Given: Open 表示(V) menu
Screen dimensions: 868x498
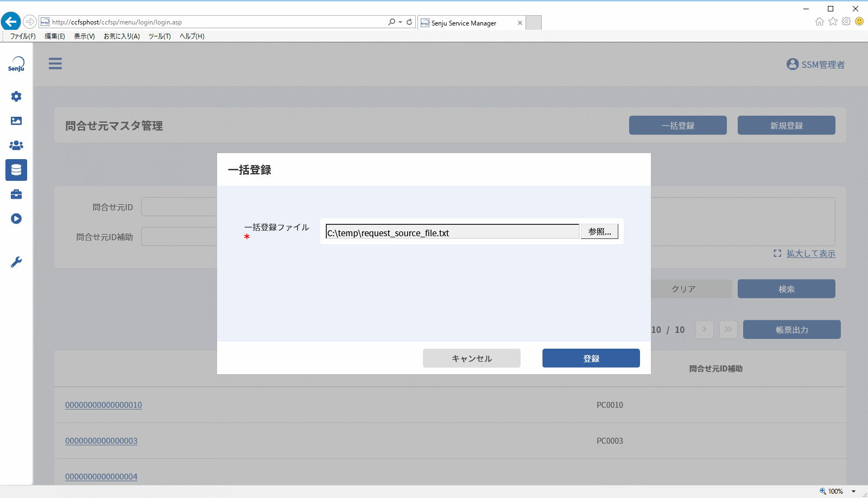Looking at the screenshot, I should (x=84, y=36).
